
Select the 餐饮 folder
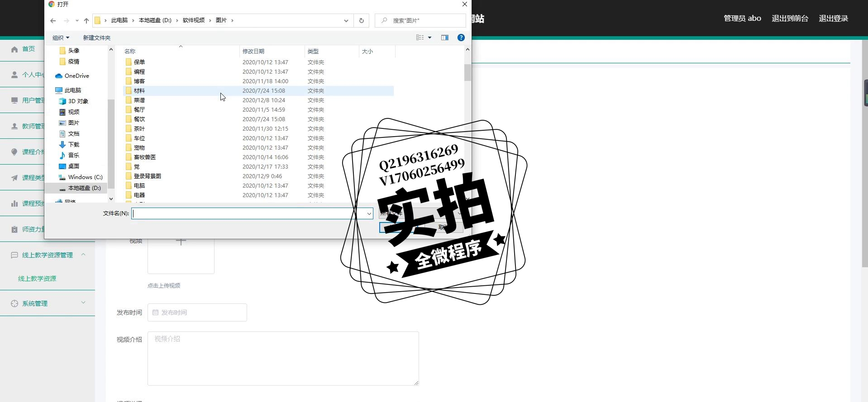tap(258, 119)
